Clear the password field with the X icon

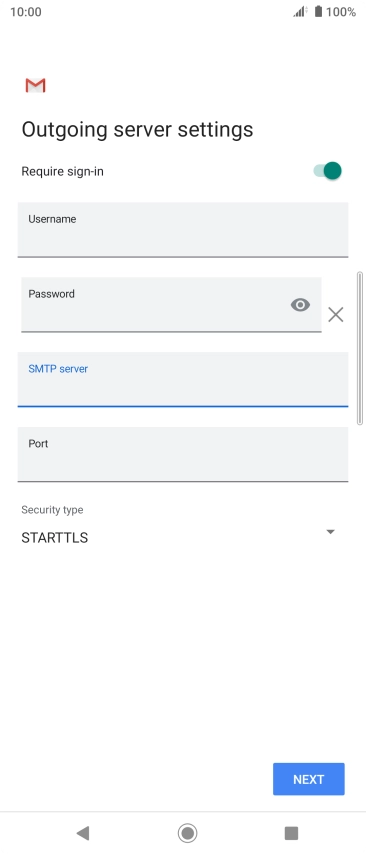[x=336, y=314]
